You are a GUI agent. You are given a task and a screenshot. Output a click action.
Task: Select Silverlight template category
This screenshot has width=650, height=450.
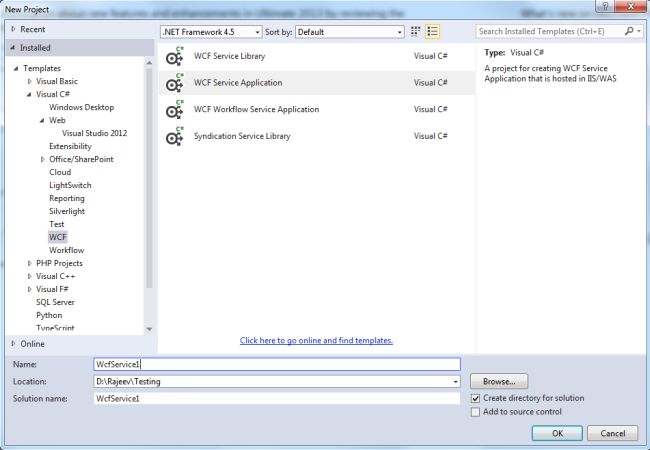[67, 211]
